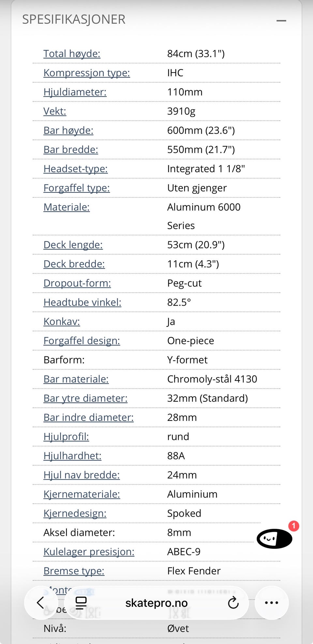Open the page reader menu icon

click(x=81, y=603)
